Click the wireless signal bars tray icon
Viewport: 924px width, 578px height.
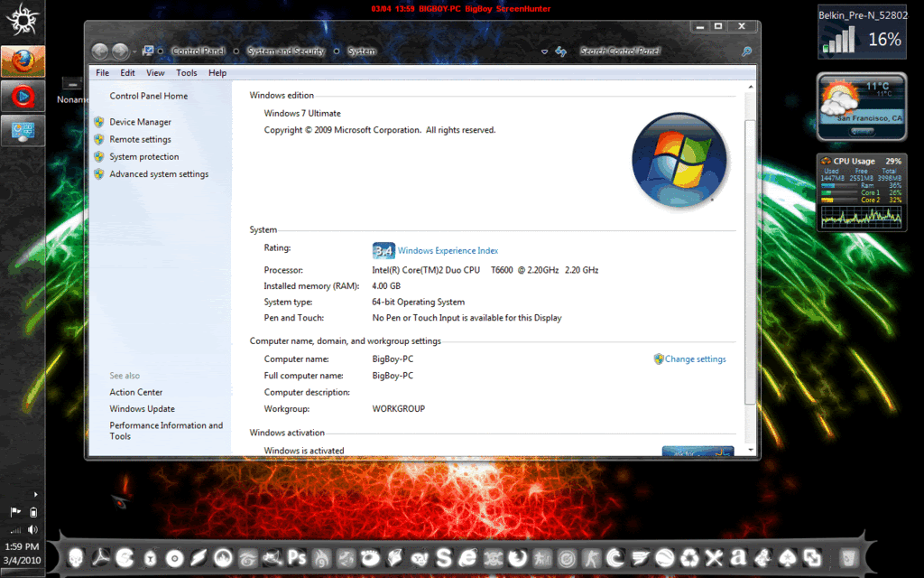pos(15,529)
